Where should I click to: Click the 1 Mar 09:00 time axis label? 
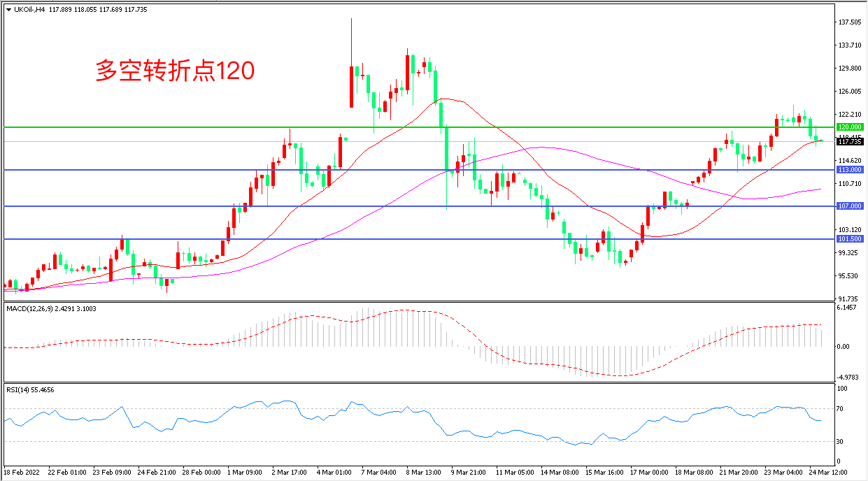point(245,473)
